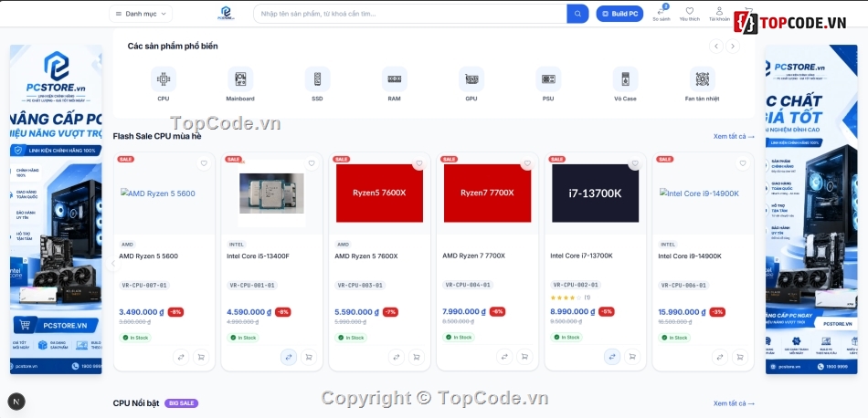Screen dimensions: 868x418
Task: Toggle active compare on Intel Core i5-13400F
Action: pos(289,357)
